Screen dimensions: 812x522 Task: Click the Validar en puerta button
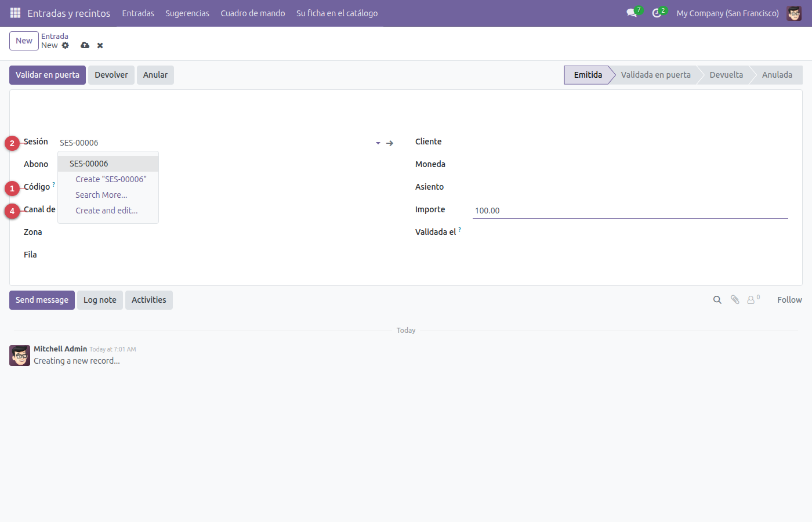point(48,75)
